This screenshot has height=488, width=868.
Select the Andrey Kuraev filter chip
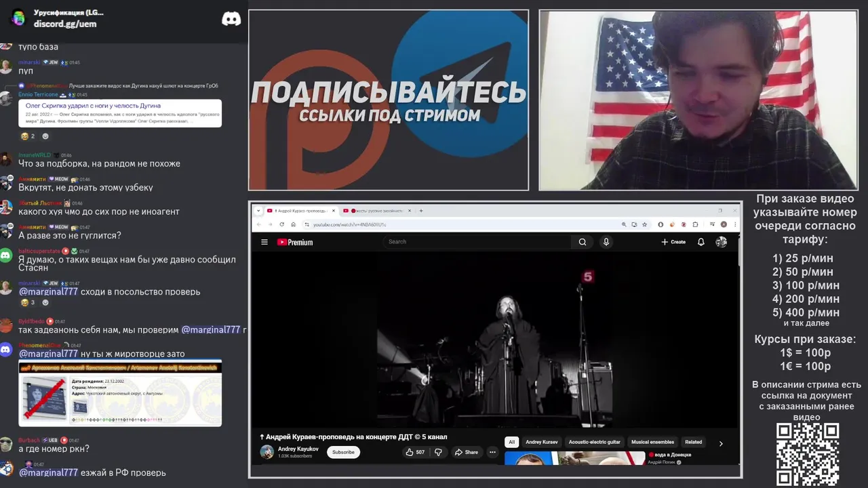point(542,442)
